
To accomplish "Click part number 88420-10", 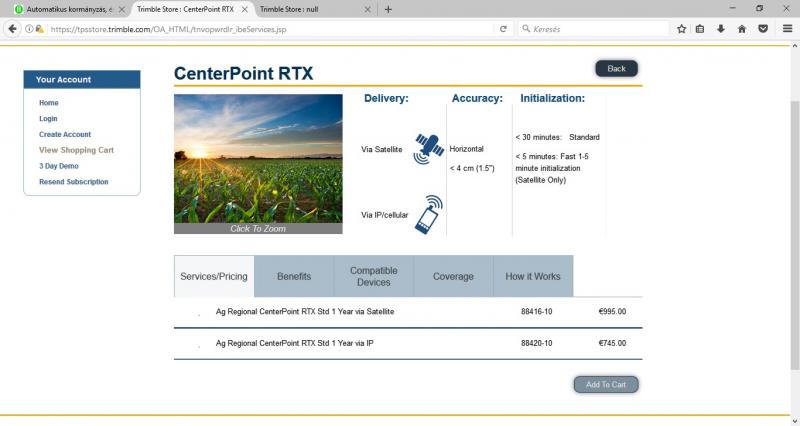I will 537,343.
